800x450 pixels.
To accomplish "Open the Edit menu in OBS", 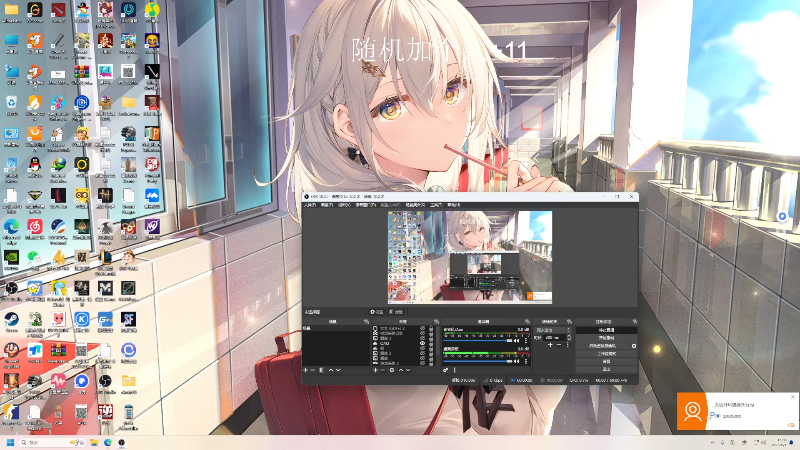I will click(327, 205).
